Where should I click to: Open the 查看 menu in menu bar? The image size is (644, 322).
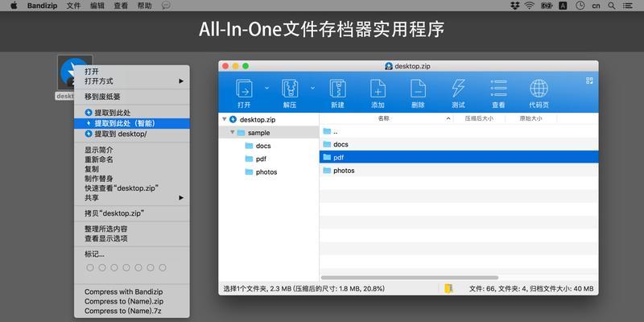[121, 6]
